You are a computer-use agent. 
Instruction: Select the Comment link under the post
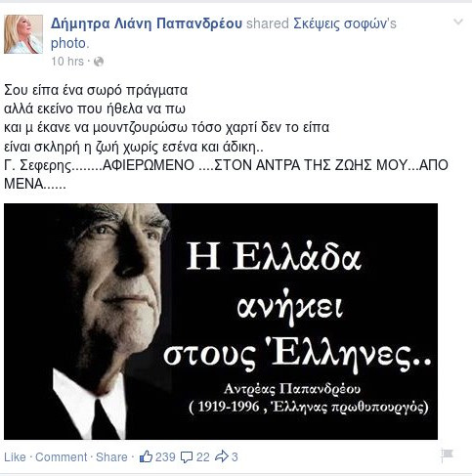pos(62,456)
